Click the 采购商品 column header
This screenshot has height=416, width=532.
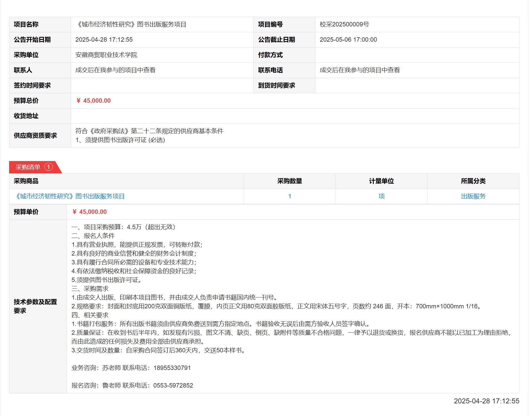pyautogui.click(x=26, y=181)
